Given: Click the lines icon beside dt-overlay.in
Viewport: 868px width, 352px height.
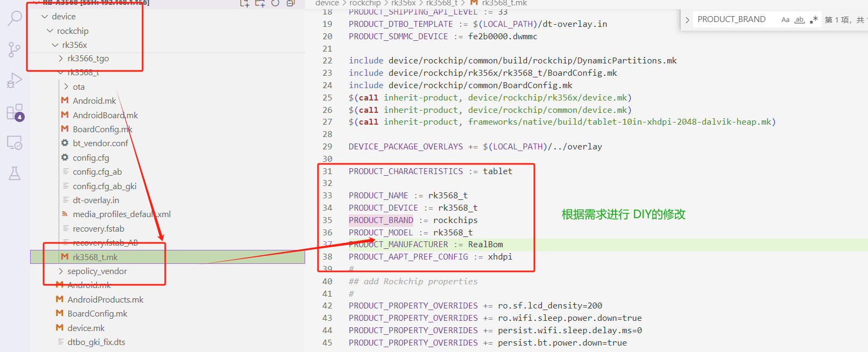Looking at the screenshot, I should tap(66, 200).
